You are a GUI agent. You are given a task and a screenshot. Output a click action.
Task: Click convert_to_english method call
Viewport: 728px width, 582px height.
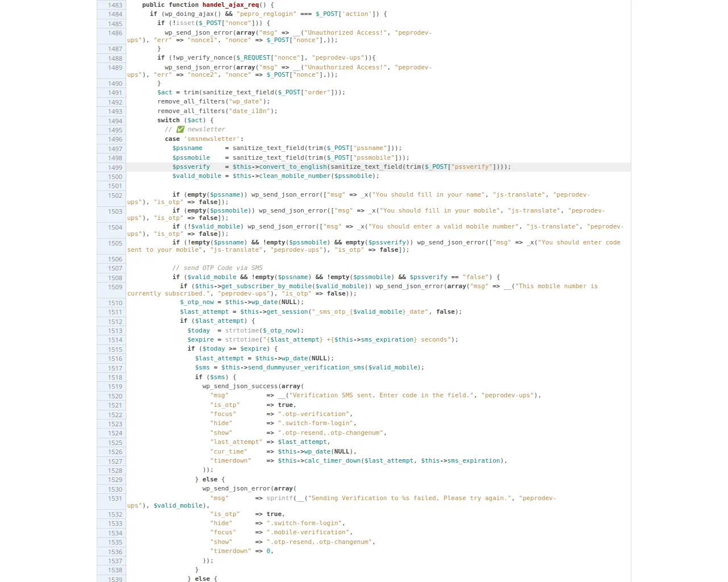(293, 167)
